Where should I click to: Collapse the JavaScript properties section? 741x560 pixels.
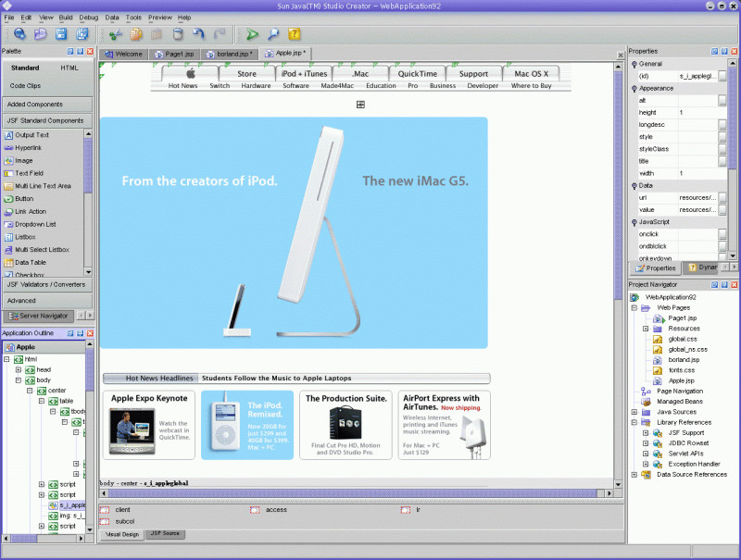(x=634, y=222)
